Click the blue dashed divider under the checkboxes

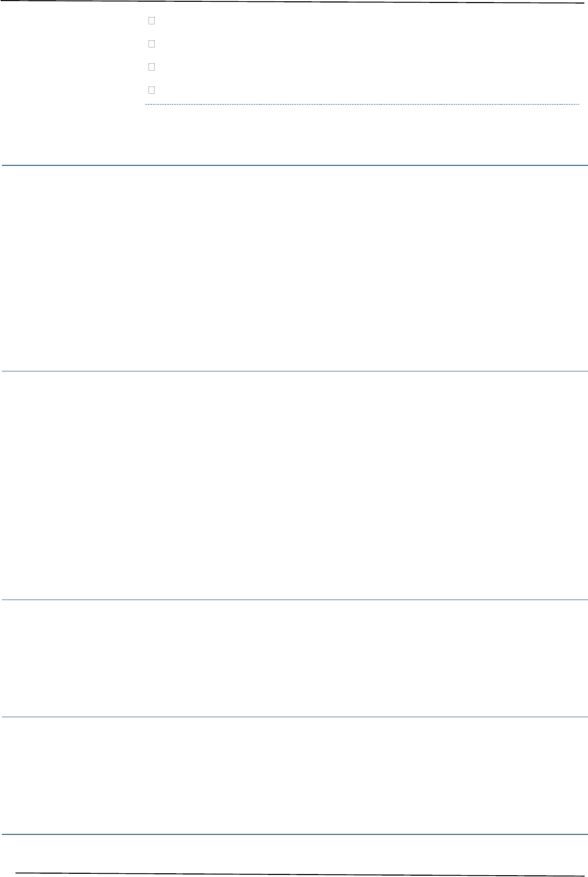(x=362, y=104)
